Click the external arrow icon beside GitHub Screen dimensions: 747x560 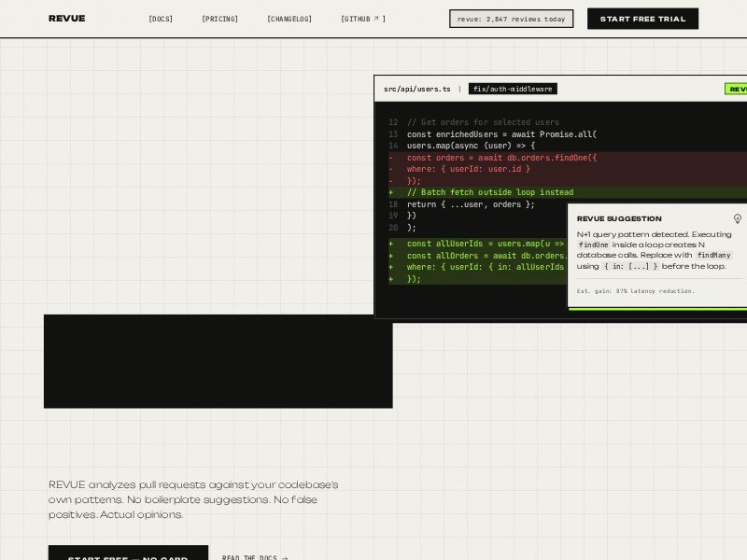point(376,19)
